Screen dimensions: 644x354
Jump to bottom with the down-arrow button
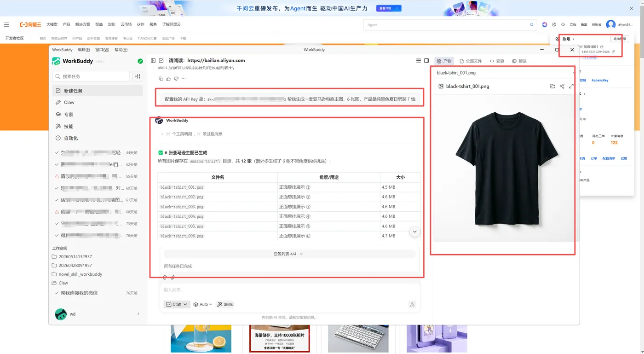[415, 232]
